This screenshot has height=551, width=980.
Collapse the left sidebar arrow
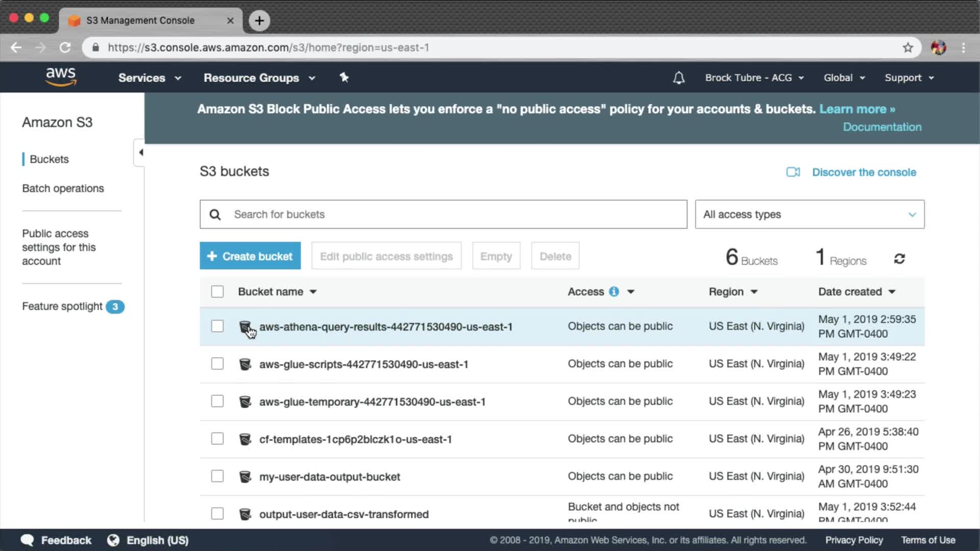[140, 153]
